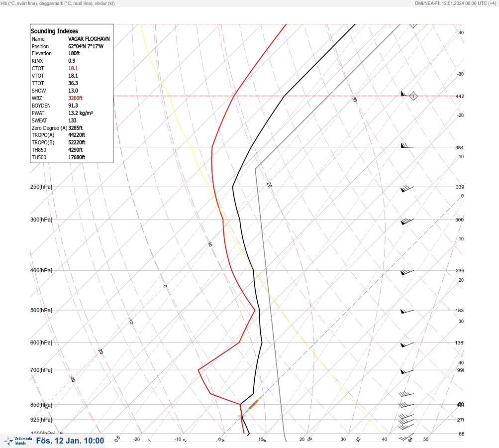Viewport: 499px width, 448px height.
Task: Click the 700[hPa] pressure label
Action: (x=41, y=370)
